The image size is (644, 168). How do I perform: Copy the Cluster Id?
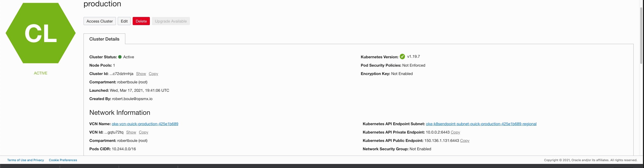(x=153, y=74)
